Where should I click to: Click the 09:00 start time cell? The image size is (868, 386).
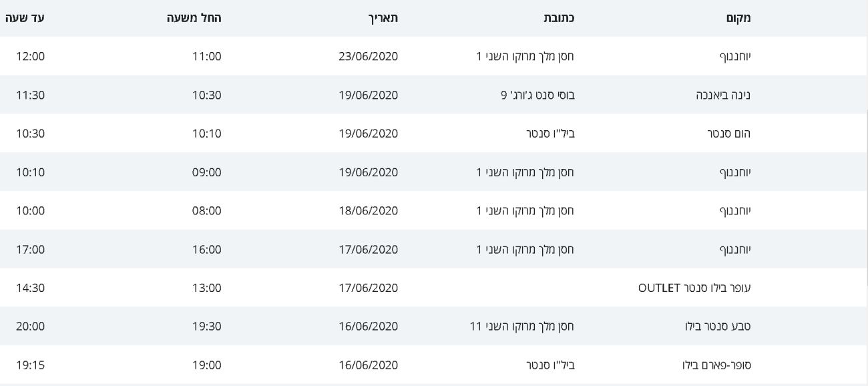(206, 172)
